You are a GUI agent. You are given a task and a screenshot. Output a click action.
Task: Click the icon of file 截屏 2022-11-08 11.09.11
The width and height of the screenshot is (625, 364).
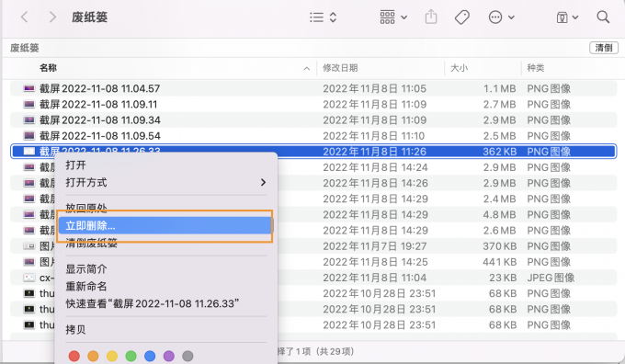(29, 105)
